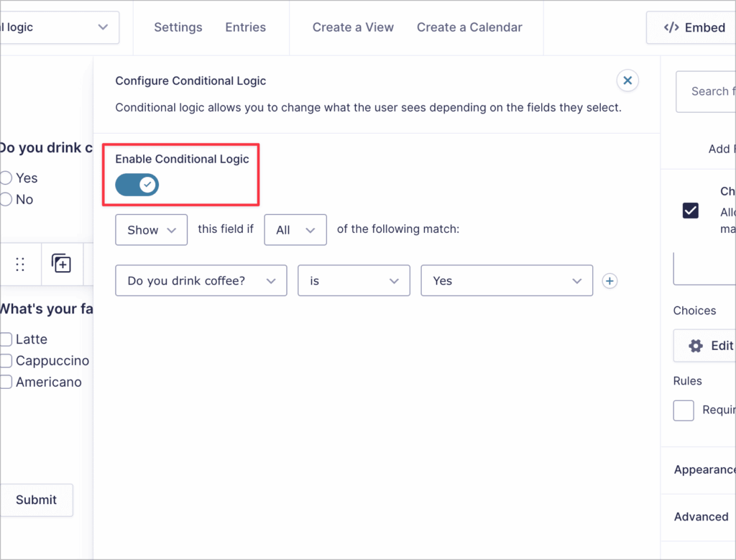Select the Yes radio button

tap(6, 178)
